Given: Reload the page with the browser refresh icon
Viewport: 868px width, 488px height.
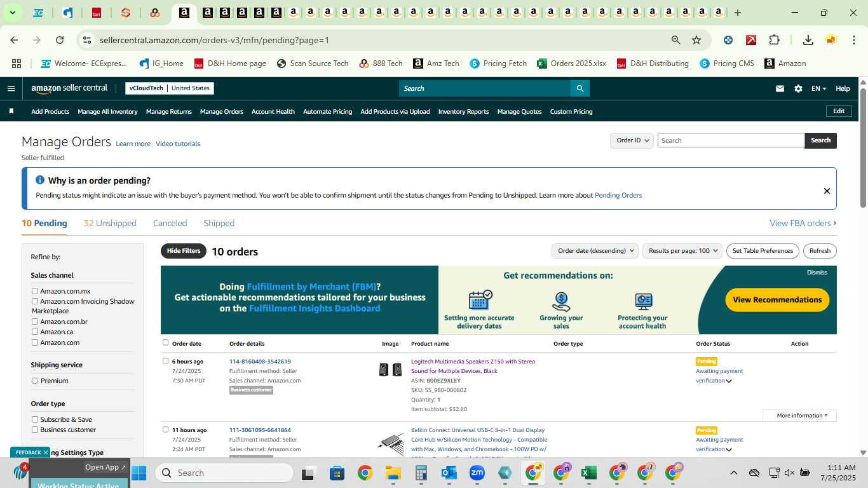Looking at the screenshot, I should [60, 40].
